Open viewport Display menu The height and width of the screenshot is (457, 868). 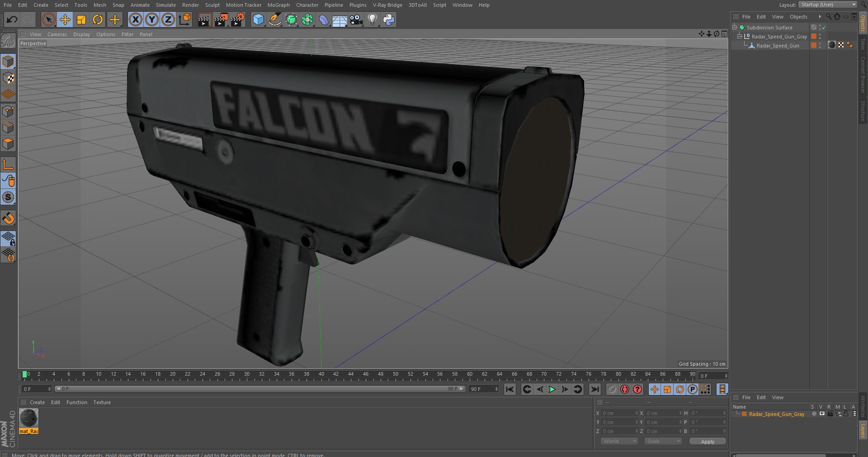click(x=81, y=34)
